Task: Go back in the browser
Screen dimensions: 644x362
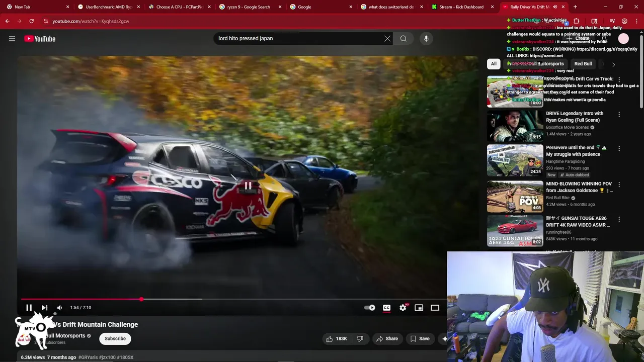Action: coord(7,21)
